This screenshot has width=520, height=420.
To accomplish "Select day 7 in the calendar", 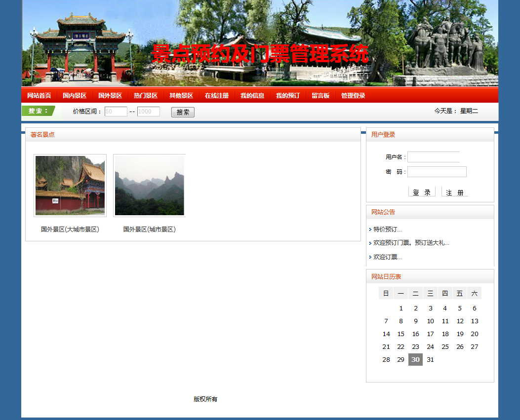I will click(386, 321).
